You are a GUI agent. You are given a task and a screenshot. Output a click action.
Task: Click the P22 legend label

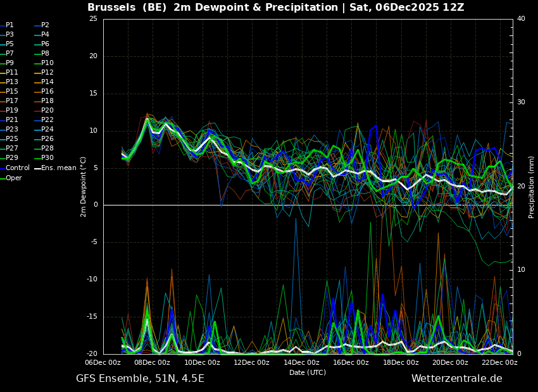tap(47, 120)
